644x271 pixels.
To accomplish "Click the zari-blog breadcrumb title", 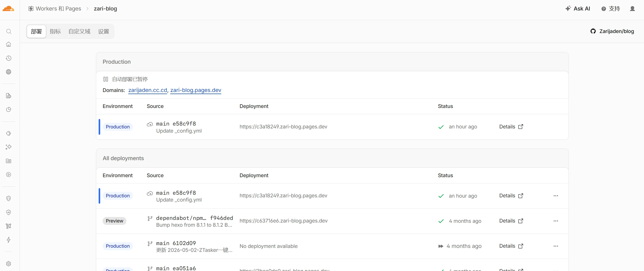I will pyautogui.click(x=105, y=9).
